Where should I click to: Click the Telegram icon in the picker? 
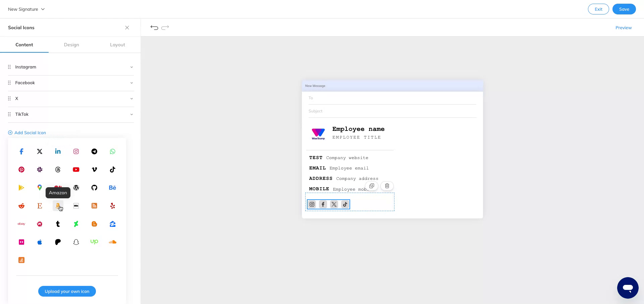[x=94, y=151]
